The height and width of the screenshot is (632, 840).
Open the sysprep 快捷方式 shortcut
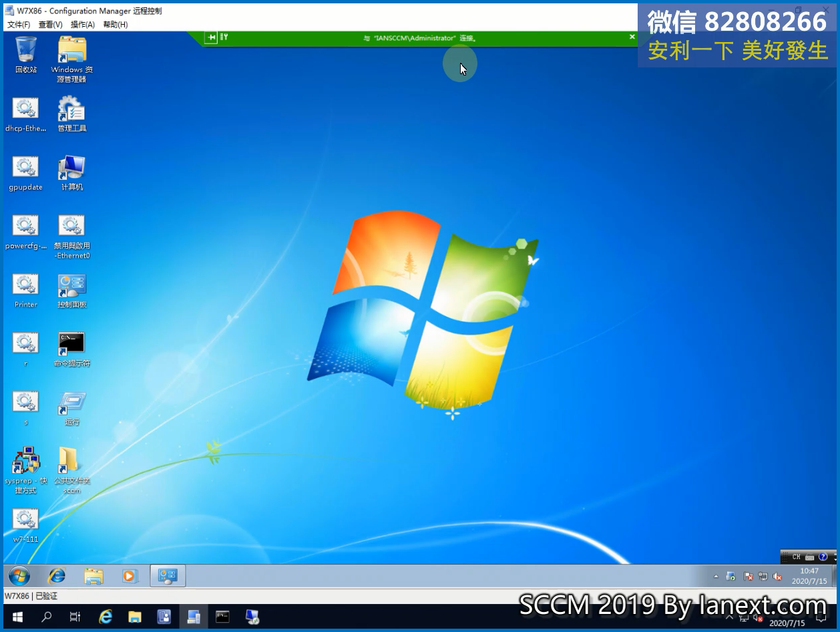pos(26,471)
